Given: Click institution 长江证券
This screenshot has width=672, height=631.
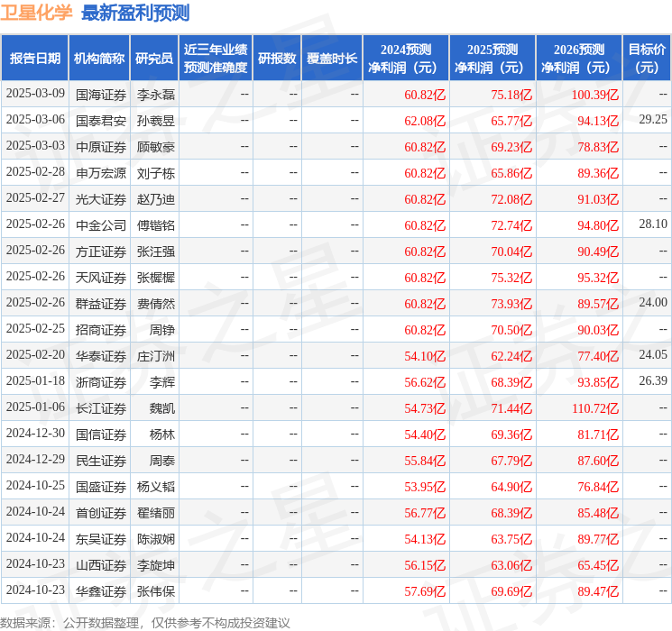Looking at the screenshot, I should point(101,408).
